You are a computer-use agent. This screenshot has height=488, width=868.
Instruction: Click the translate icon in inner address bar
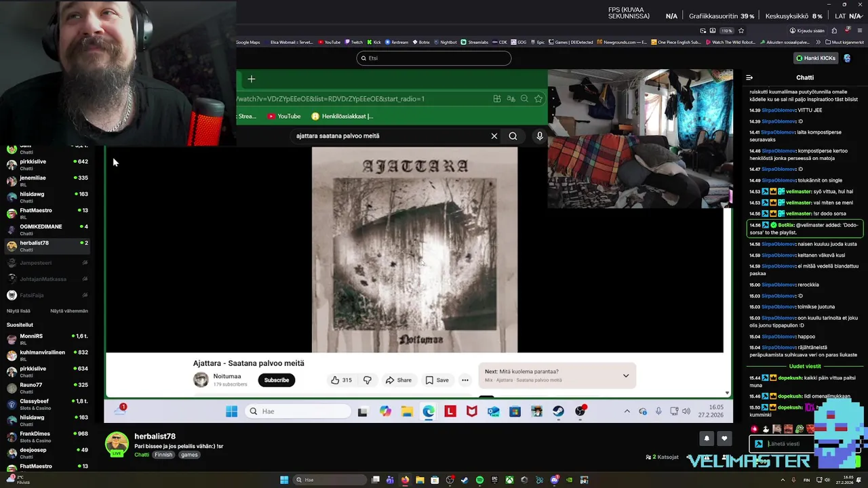tap(511, 99)
